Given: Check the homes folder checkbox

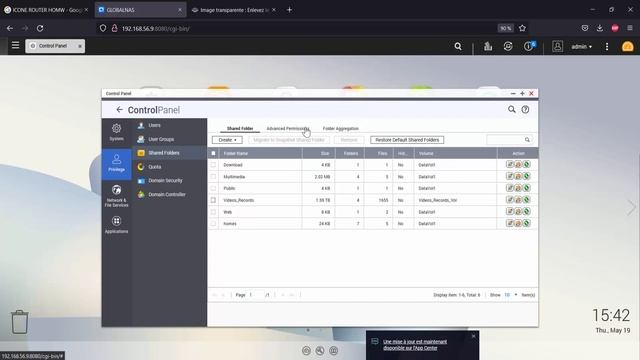Looking at the screenshot, I should [213, 224].
